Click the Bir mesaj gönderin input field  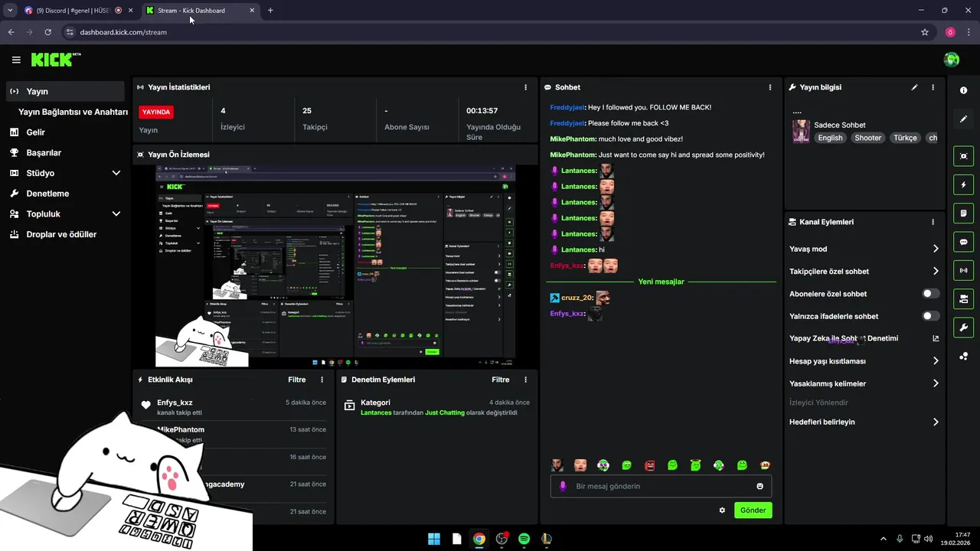pos(661,486)
